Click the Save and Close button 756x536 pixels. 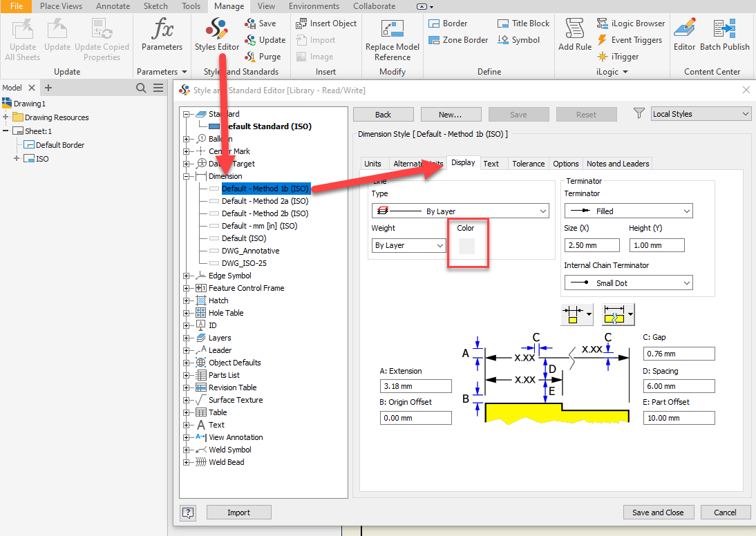pyautogui.click(x=657, y=513)
